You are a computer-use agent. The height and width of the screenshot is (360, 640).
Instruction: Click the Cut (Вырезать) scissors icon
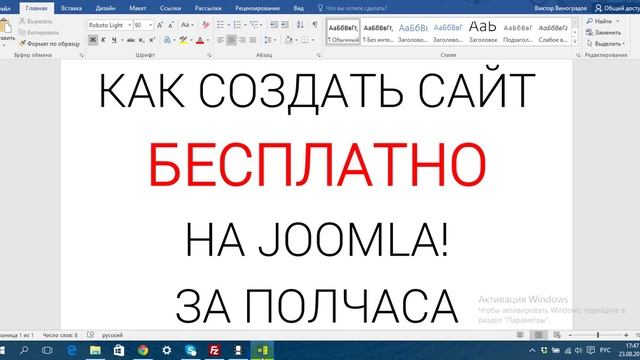coord(22,21)
